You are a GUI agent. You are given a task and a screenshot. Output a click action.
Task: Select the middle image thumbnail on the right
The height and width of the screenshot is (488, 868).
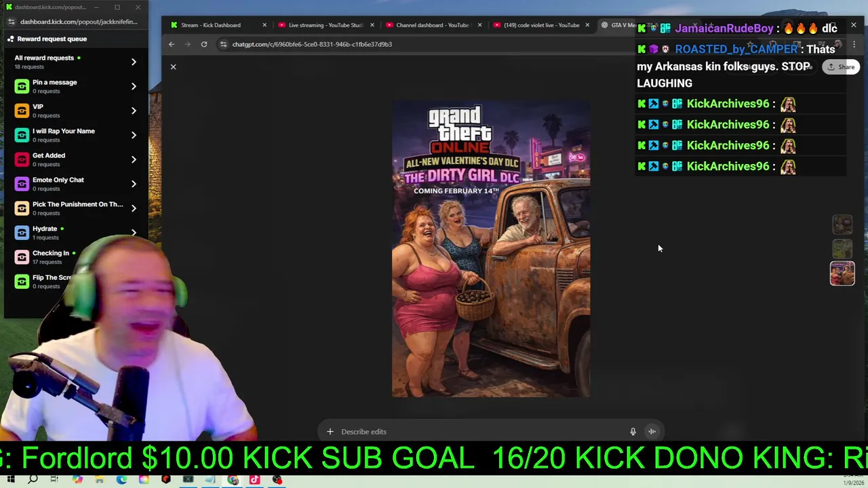click(x=842, y=249)
